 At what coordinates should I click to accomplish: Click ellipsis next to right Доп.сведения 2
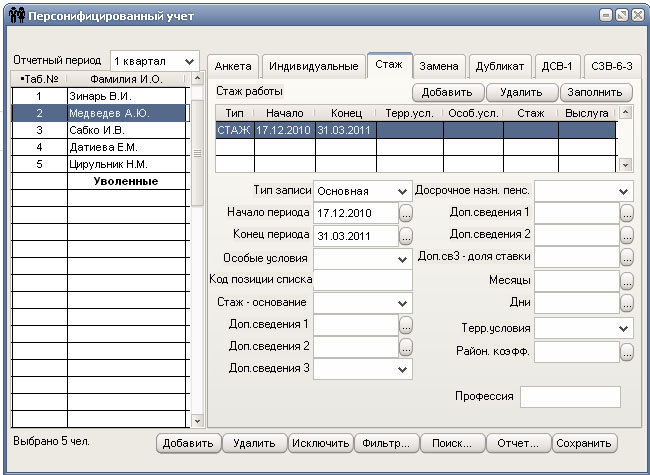626,236
